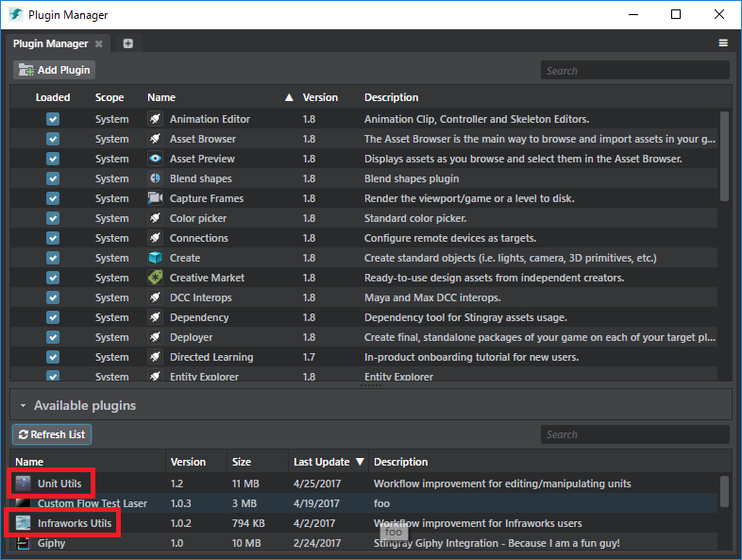The image size is (742, 560).
Task: Uncheck Loaded for Directed Learning
Action: (53, 357)
